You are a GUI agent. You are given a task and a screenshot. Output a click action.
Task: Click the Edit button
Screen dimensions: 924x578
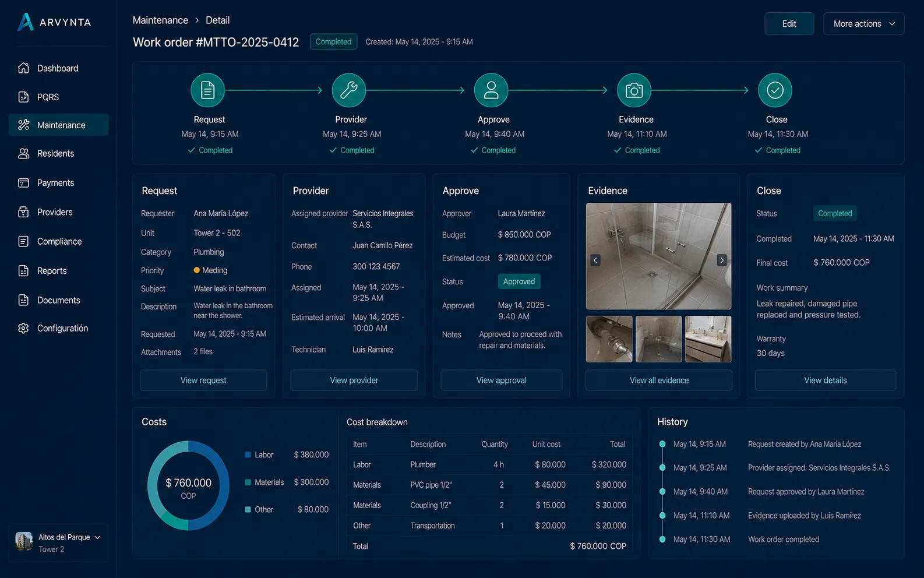[789, 24]
